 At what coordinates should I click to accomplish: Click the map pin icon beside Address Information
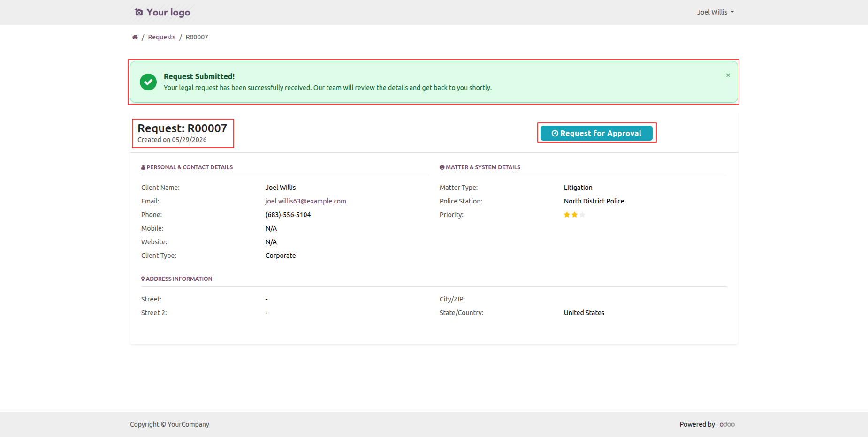coord(143,279)
